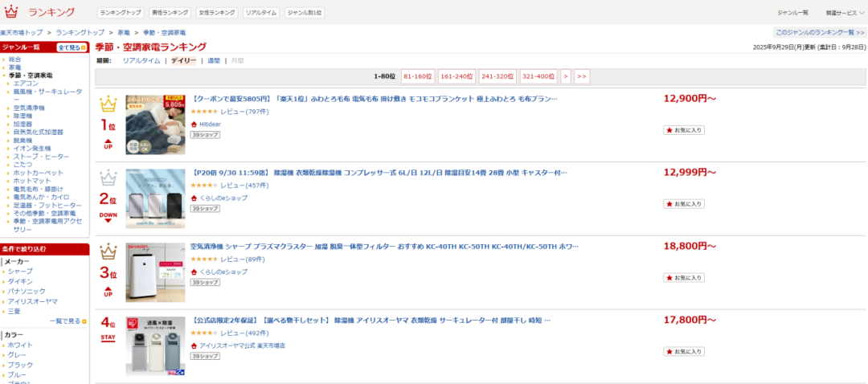Expand the genre list with 全て見る

click(71, 47)
